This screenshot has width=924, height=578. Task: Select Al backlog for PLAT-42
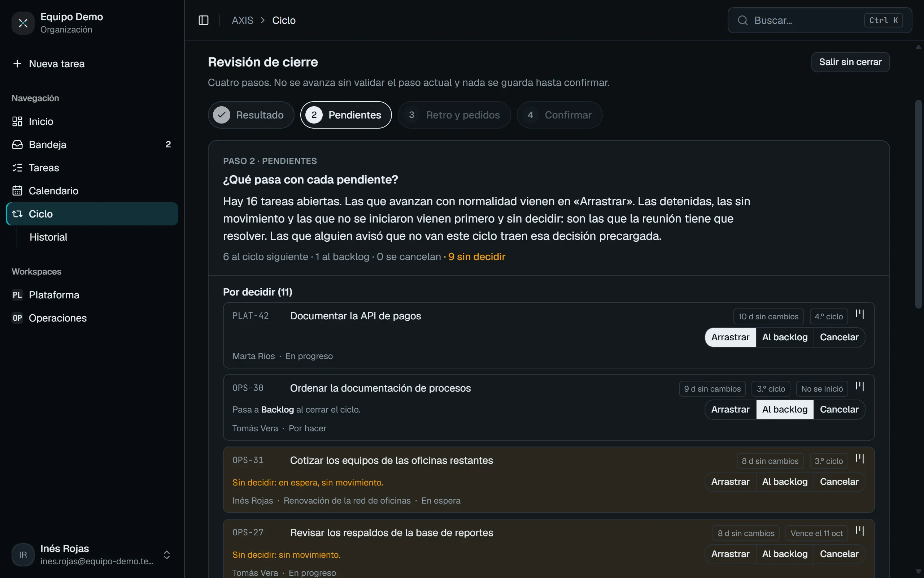(x=785, y=337)
